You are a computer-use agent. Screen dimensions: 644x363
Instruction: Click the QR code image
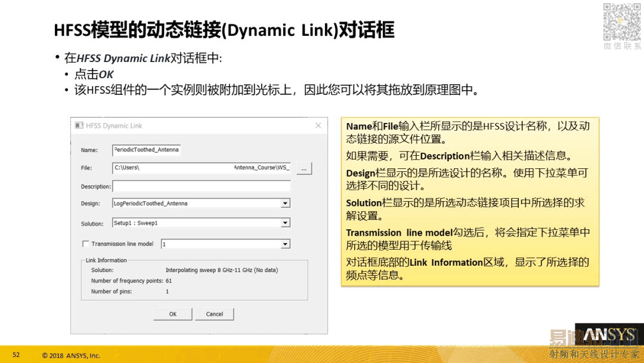(622, 21)
